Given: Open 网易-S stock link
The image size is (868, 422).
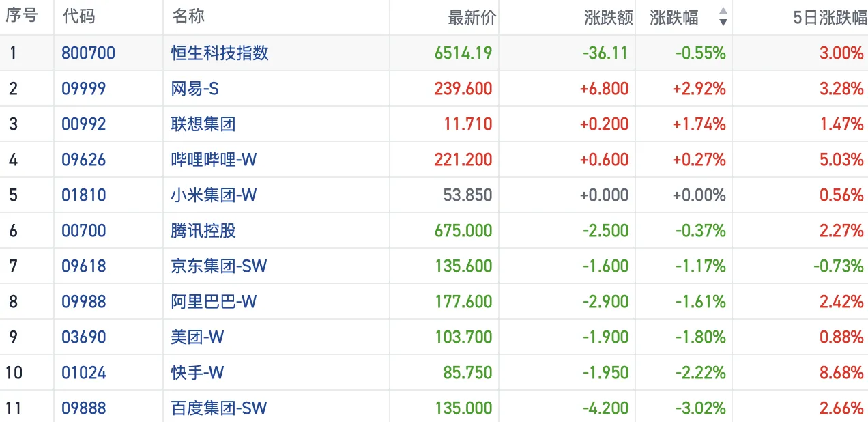Looking at the screenshot, I should coord(195,89).
